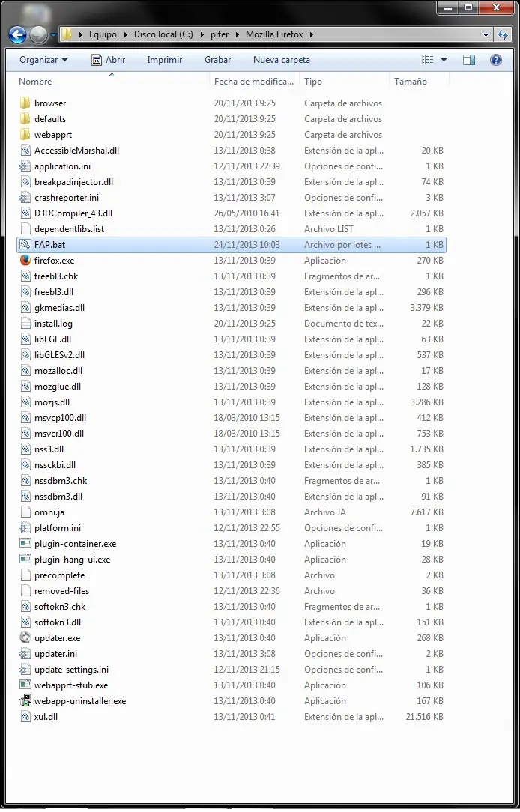
Task: Select the updater.exe icon
Action: pyautogui.click(x=25, y=638)
